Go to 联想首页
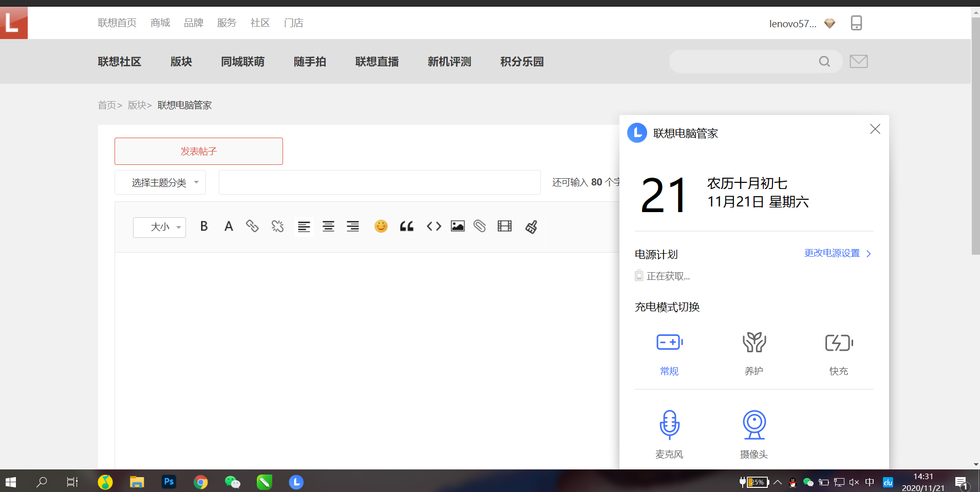Viewport: 980px width, 492px height. 117,23
